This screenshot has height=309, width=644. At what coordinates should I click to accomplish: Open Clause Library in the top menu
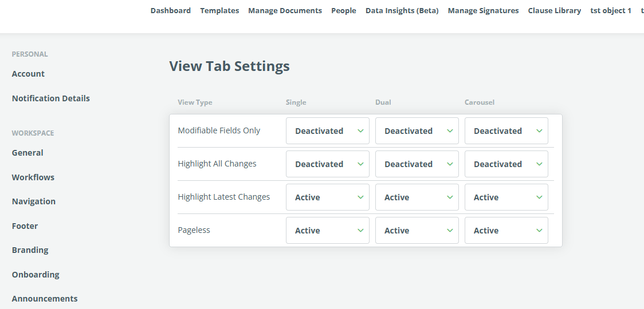pyautogui.click(x=554, y=11)
